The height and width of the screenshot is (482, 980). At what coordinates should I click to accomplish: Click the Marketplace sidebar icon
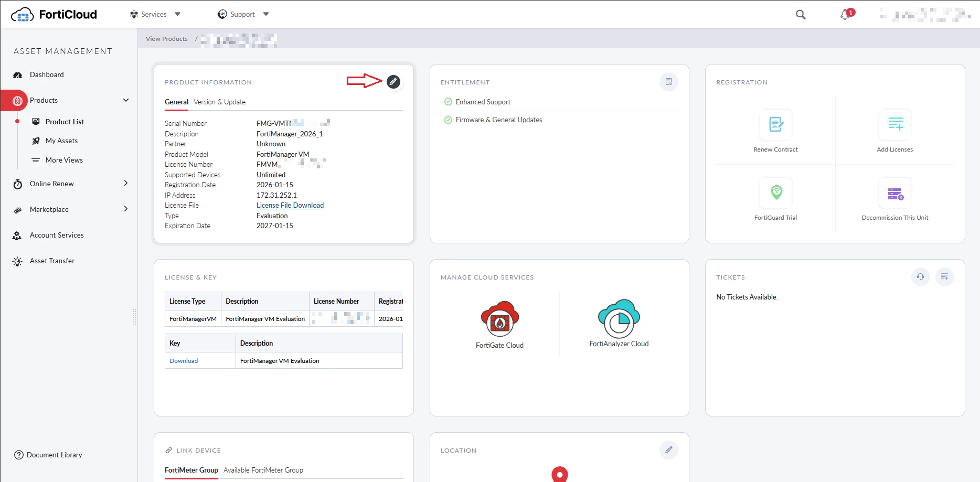[18, 210]
